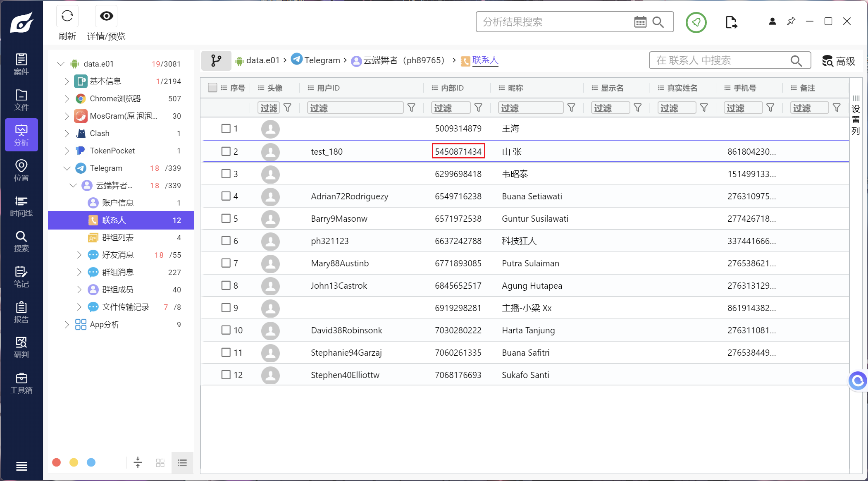
Task: Open the calendar icon in search box
Action: point(640,22)
